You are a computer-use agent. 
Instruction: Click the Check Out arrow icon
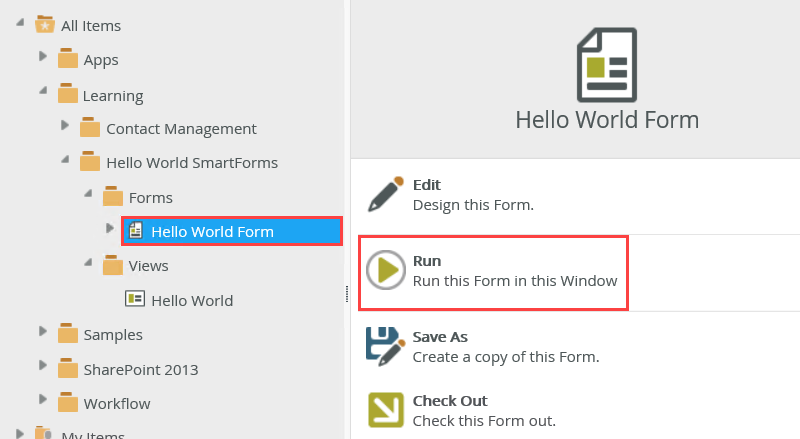386,409
